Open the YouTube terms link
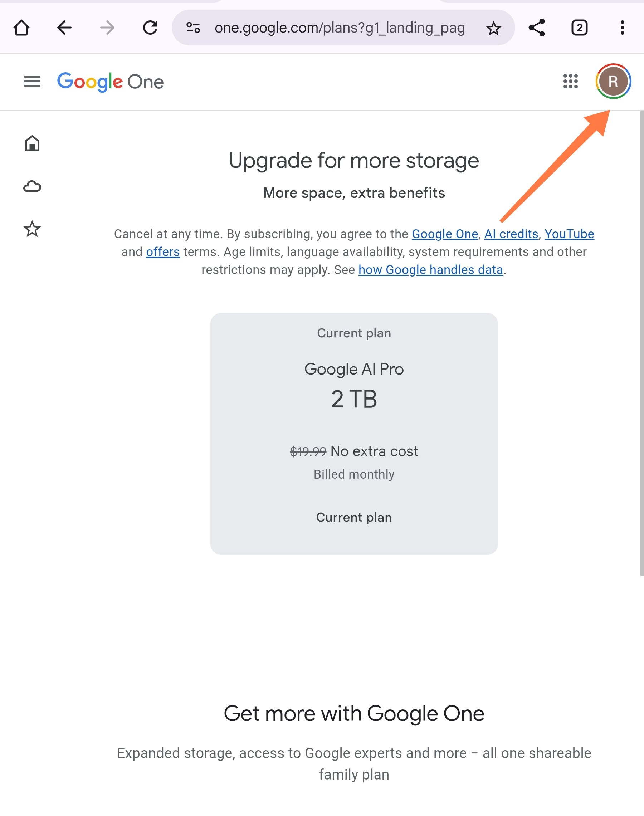The width and height of the screenshot is (644, 816). pyautogui.click(x=569, y=234)
